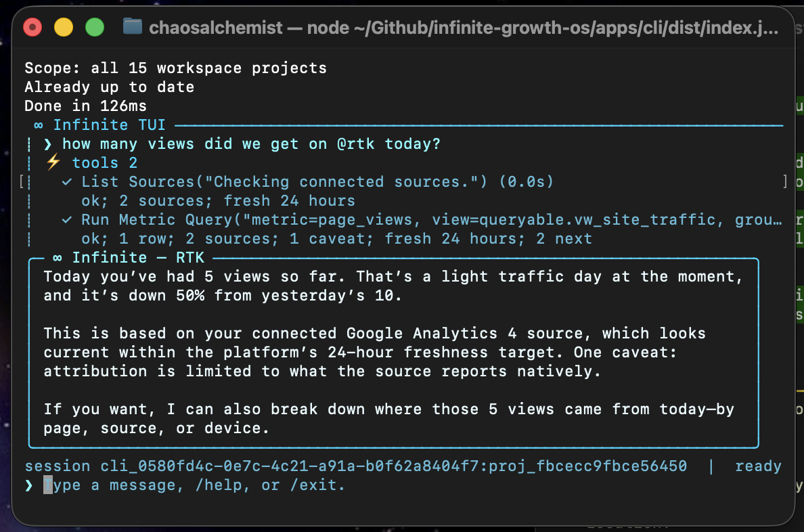Click the checkmark next to List Sources
The width and height of the screenshot is (804, 532).
coord(66,181)
